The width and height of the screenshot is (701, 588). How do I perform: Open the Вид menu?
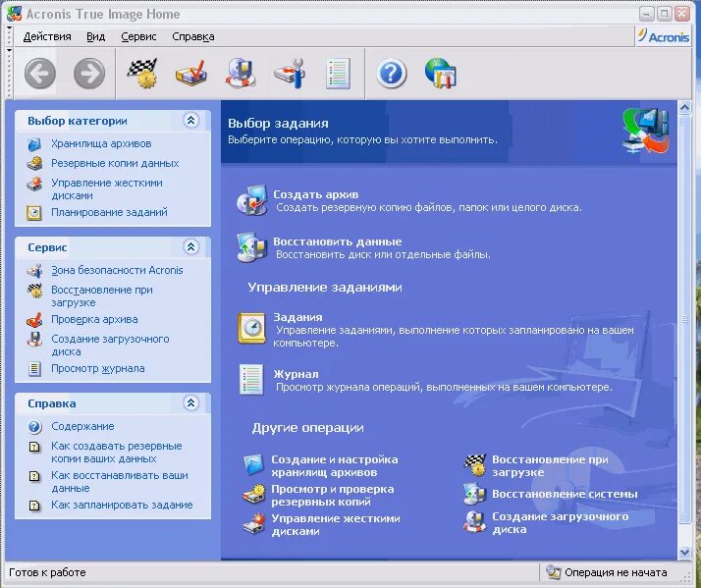click(95, 36)
